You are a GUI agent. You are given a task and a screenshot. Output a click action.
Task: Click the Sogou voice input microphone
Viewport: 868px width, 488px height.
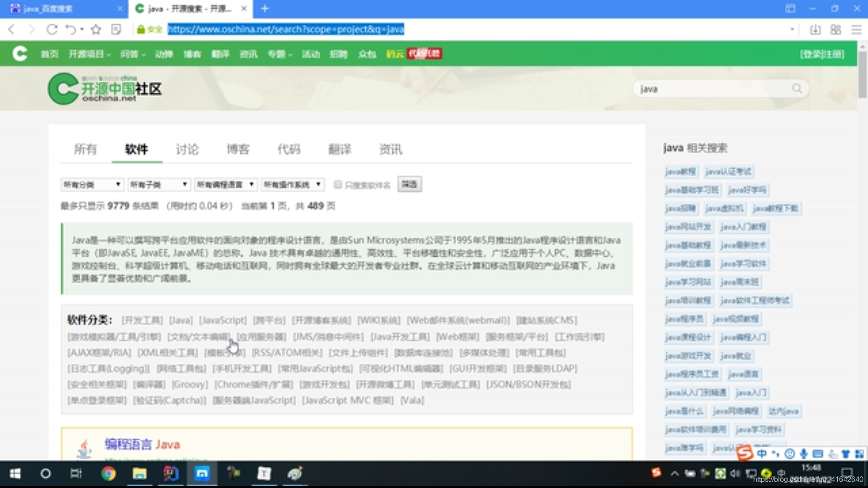click(804, 454)
